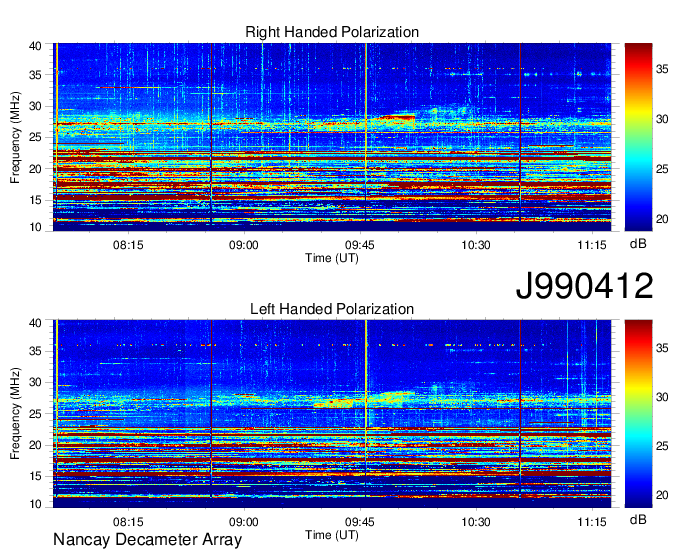Click the 35 MHz frequency tick on the bottom plot
This screenshot has height=552, width=680.
(x=35, y=351)
